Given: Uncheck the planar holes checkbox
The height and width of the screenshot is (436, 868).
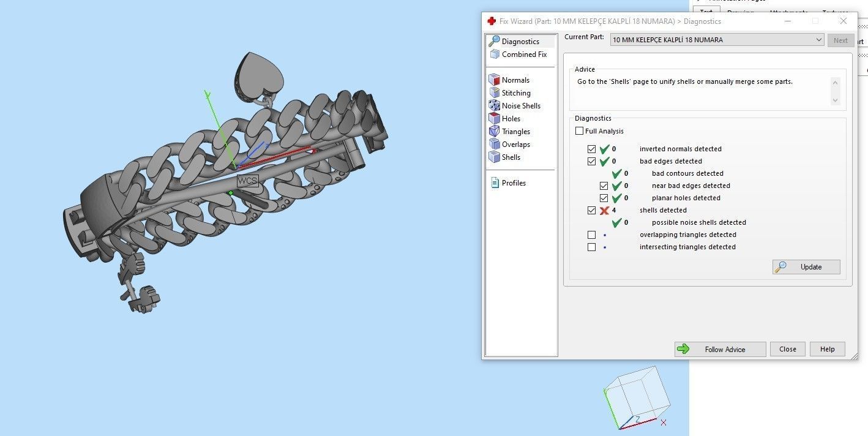Looking at the screenshot, I should pos(604,198).
